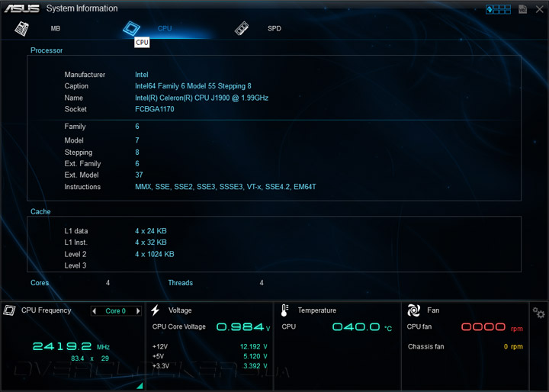The width and height of the screenshot is (549, 392).
Task: Click the L1 Inst. value 4 x 32 KB
Action: click(151, 242)
